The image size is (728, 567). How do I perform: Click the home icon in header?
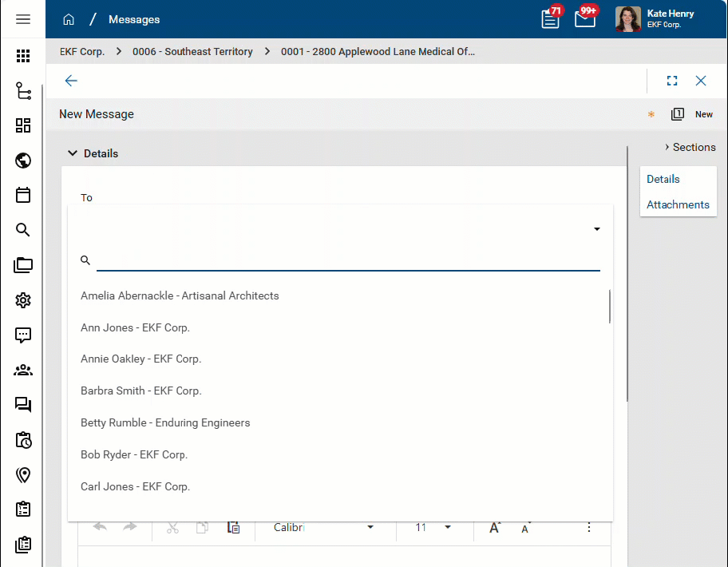(69, 19)
